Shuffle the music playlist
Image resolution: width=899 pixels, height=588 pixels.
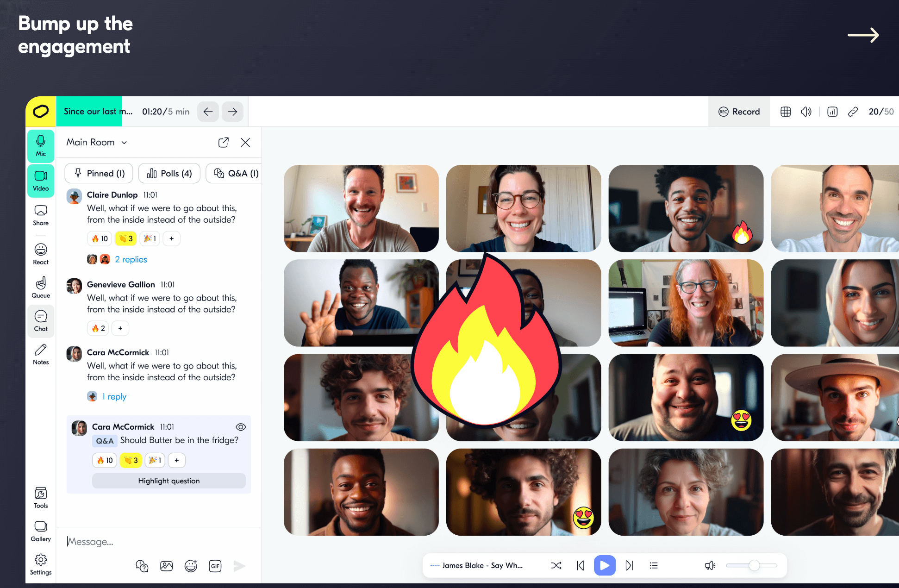(x=556, y=565)
